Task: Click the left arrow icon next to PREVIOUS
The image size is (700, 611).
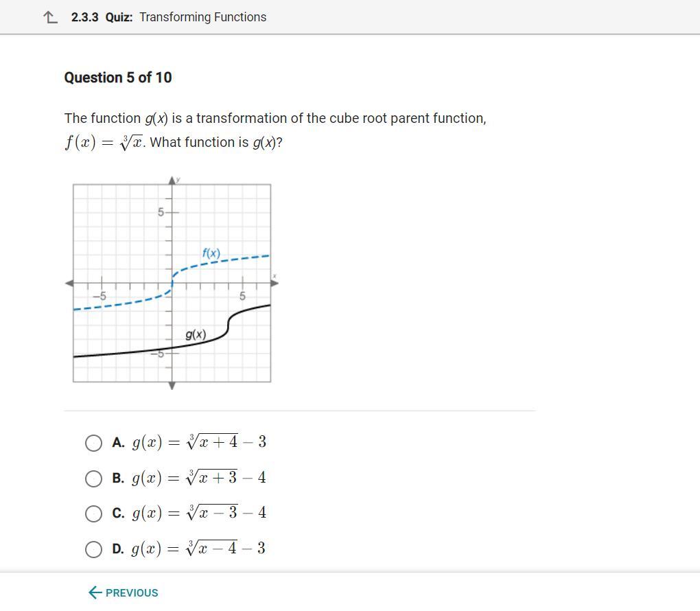Action: [x=95, y=592]
